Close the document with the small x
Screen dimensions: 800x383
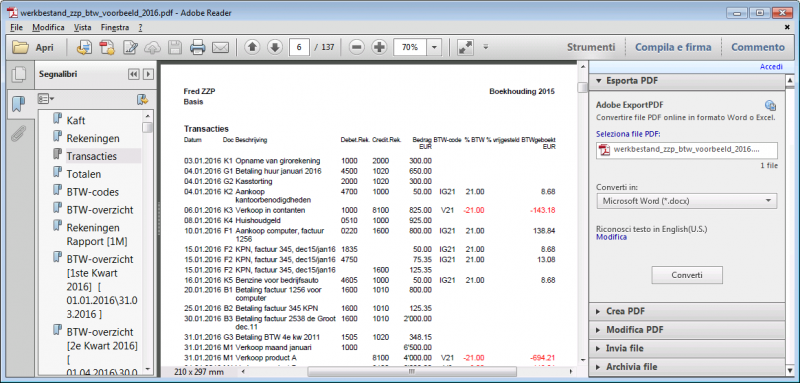click(x=787, y=28)
